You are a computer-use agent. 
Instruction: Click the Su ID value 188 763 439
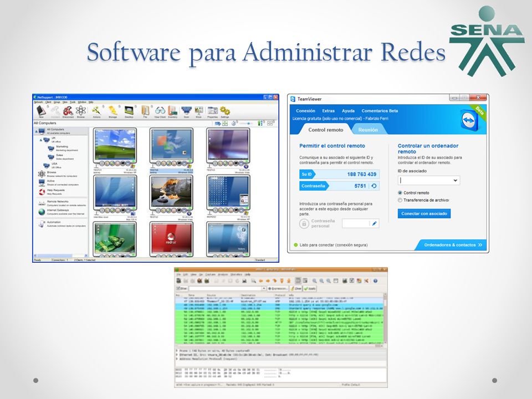click(x=362, y=175)
